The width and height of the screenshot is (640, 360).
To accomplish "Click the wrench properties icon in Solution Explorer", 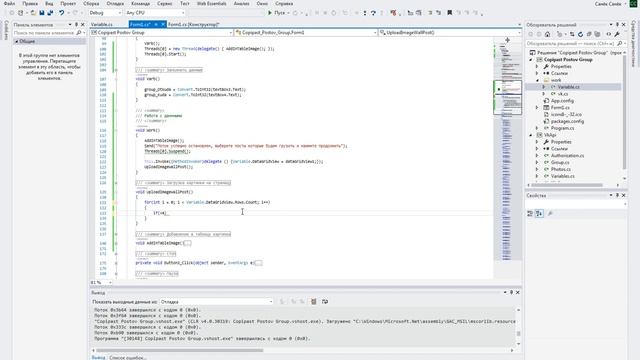I will 617,34.
